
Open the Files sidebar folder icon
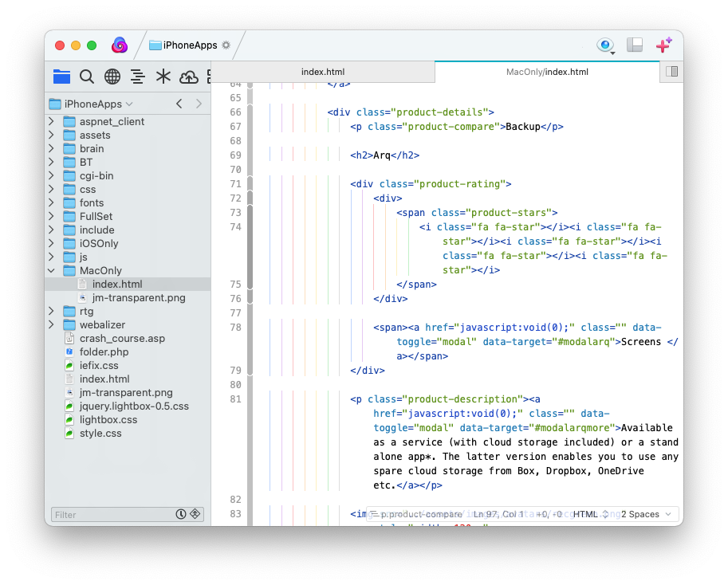[x=61, y=77]
